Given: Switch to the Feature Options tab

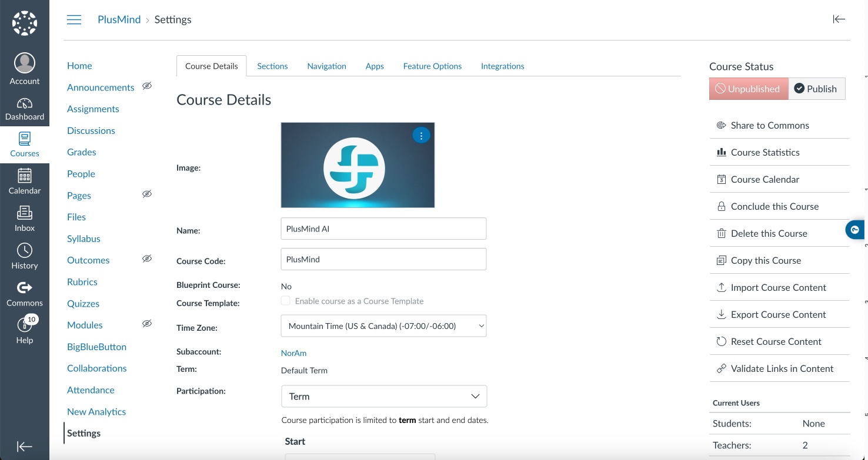Looking at the screenshot, I should coord(432,66).
